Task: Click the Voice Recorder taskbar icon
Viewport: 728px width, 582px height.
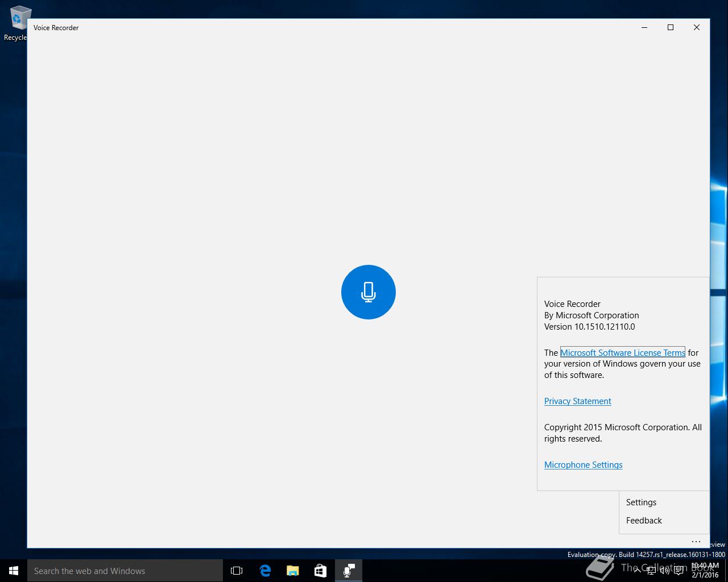Action: point(349,571)
